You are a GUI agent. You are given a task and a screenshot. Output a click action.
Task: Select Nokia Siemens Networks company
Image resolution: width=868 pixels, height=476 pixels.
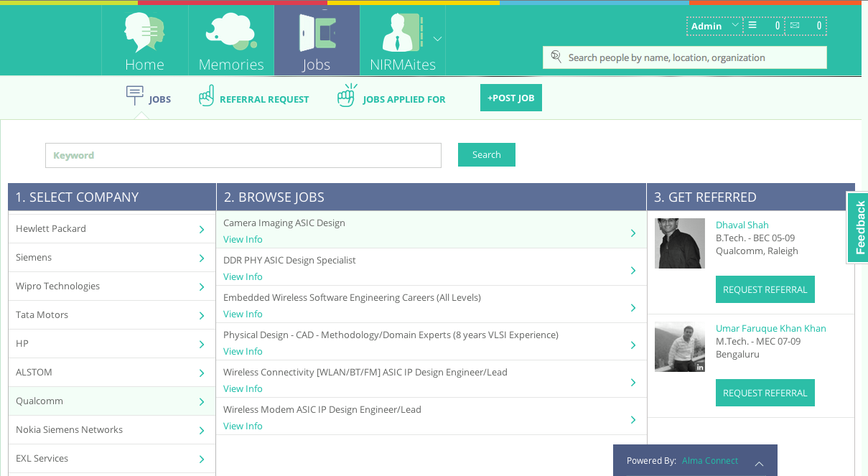[112, 429]
